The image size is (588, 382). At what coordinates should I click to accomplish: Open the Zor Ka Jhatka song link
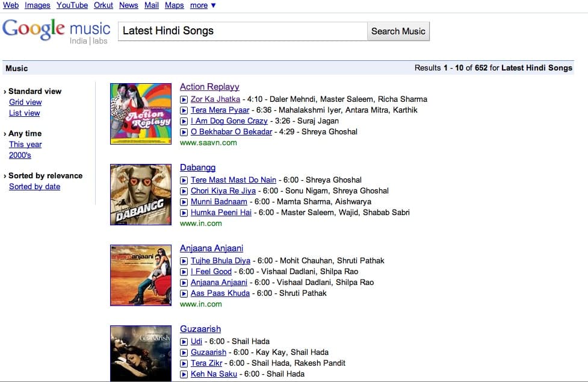coord(215,99)
